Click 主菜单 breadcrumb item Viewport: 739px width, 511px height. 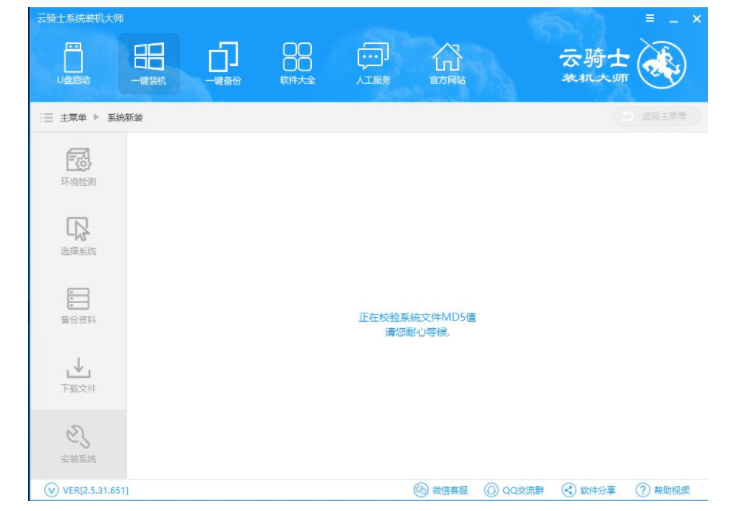(x=69, y=117)
